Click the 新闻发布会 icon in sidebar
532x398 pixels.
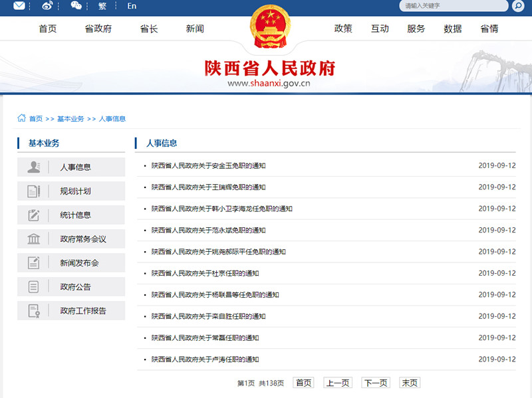click(33, 263)
